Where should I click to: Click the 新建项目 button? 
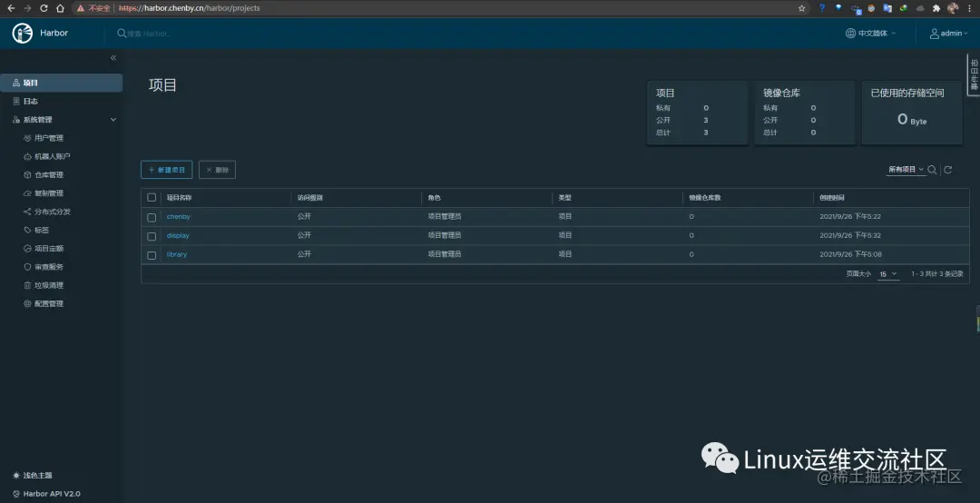pyautogui.click(x=166, y=170)
